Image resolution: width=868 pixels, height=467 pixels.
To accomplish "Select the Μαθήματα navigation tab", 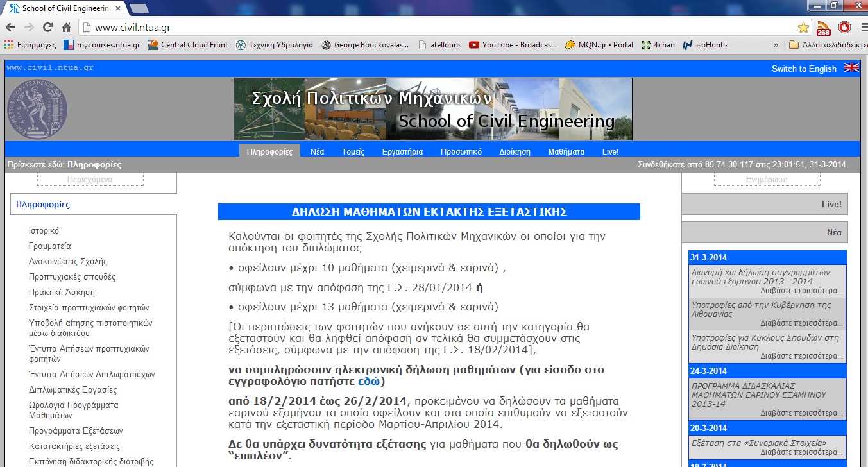I will click(x=566, y=152).
